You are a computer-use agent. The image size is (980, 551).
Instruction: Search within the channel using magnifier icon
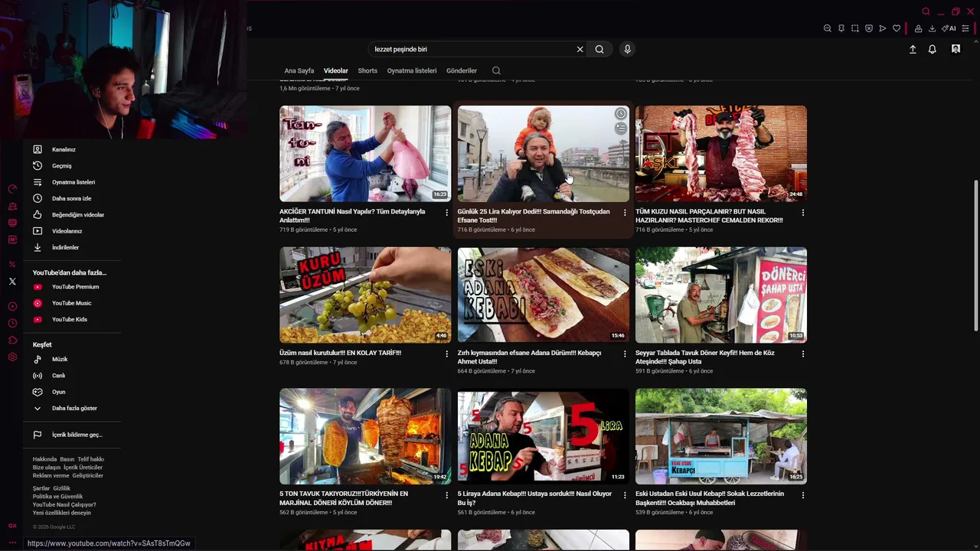tap(496, 70)
